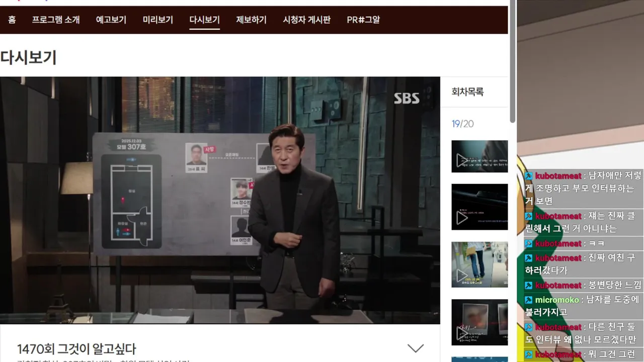This screenshot has width=644, height=362.
Task: Open the PR#그알 menu item
Action: (363, 20)
